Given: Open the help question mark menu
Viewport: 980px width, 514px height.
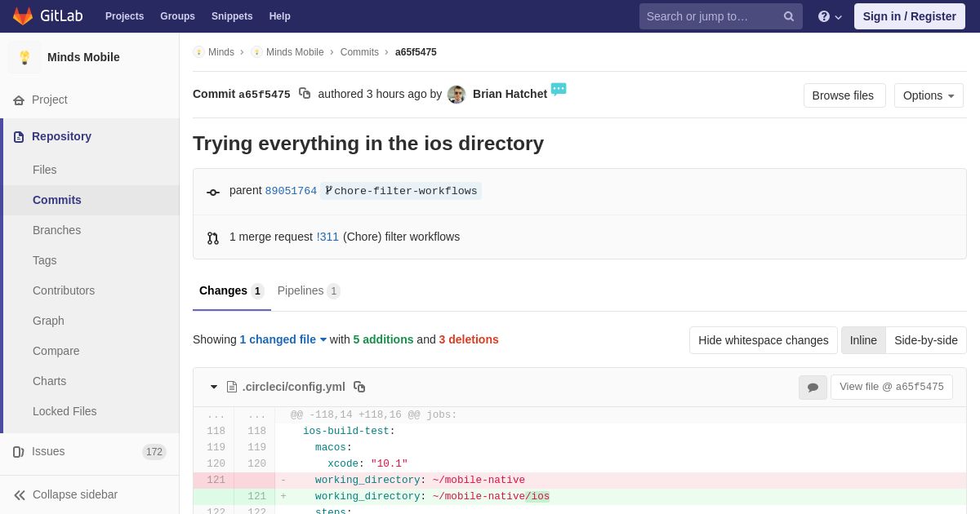Looking at the screenshot, I should 829,16.
